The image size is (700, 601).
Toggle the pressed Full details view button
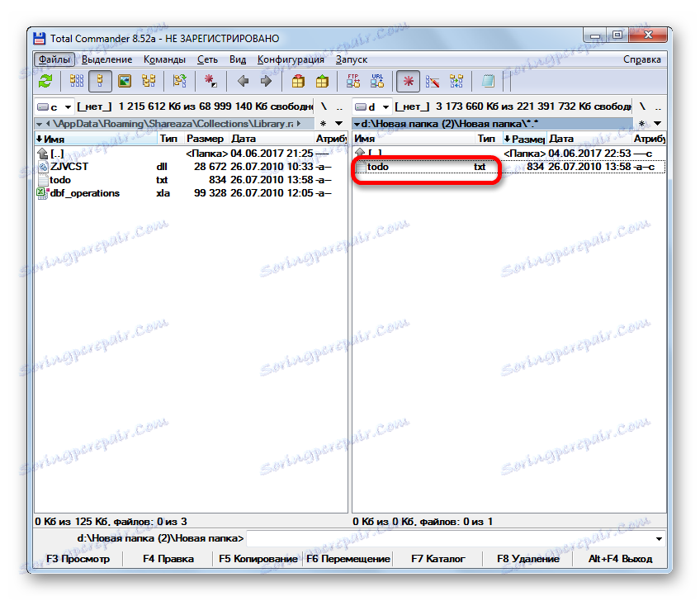(100, 81)
